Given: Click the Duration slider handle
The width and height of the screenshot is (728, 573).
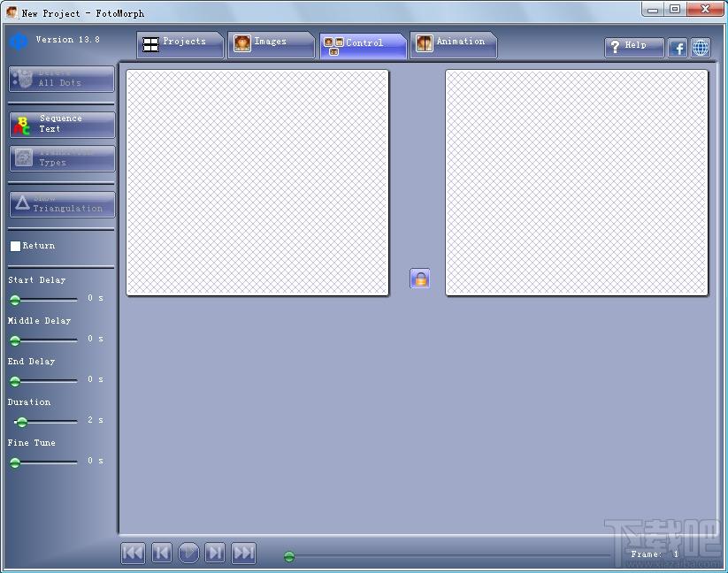Looking at the screenshot, I should pos(21,422).
